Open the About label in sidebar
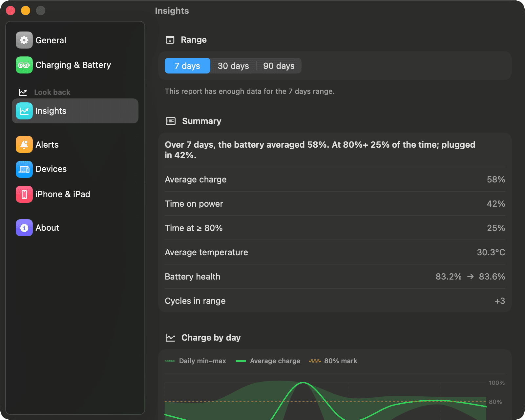Viewport: 525px width, 420px height. (x=47, y=228)
